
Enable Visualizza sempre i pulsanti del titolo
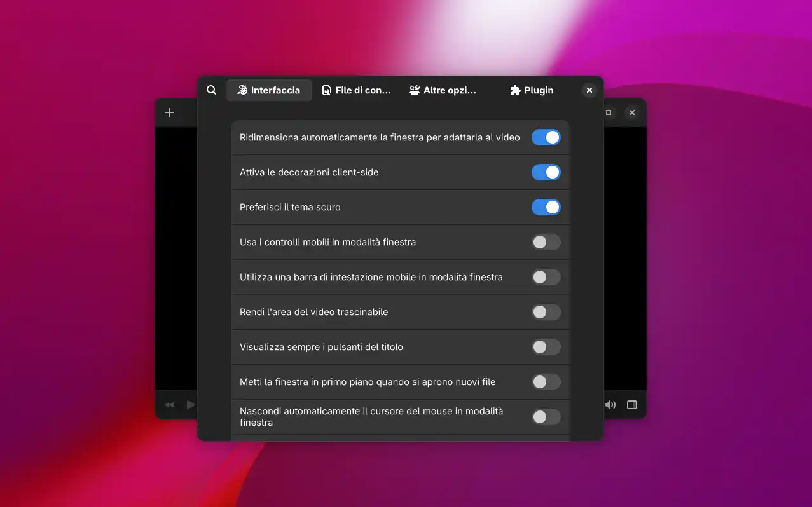[x=546, y=347]
